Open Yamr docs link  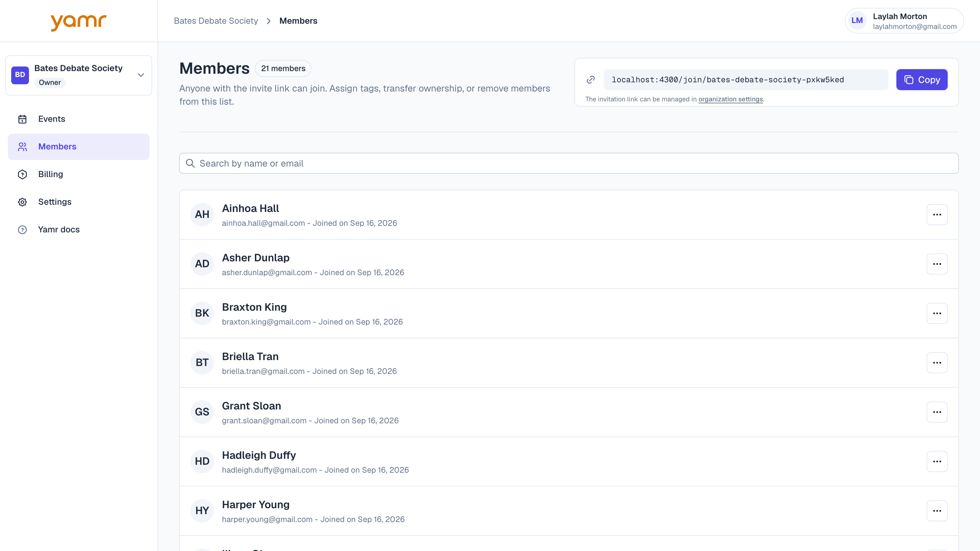tap(78, 230)
